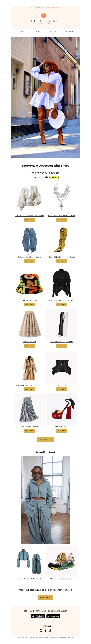
Task: Open the Whimsical Rainbow Sneakers link
Action: click(x=61, y=579)
